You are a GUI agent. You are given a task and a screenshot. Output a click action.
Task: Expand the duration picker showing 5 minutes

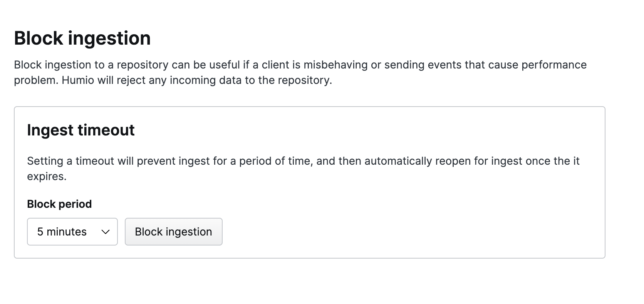72,232
